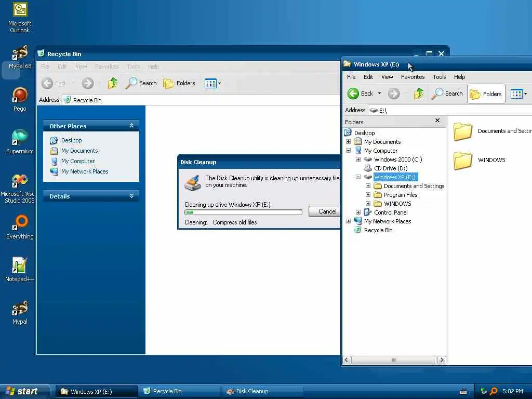Viewport: 532px width, 399px height.
Task: Close the Folders pane
Action: point(437,121)
